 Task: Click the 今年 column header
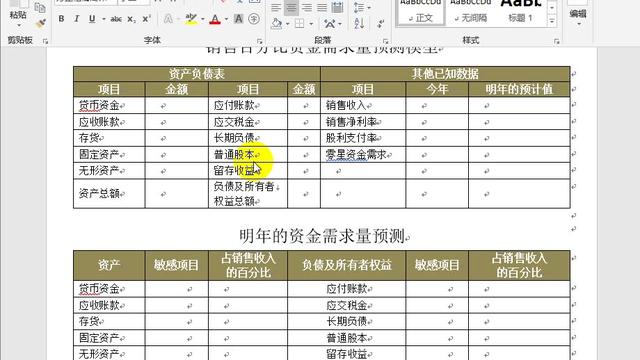[x=437, y=89]
